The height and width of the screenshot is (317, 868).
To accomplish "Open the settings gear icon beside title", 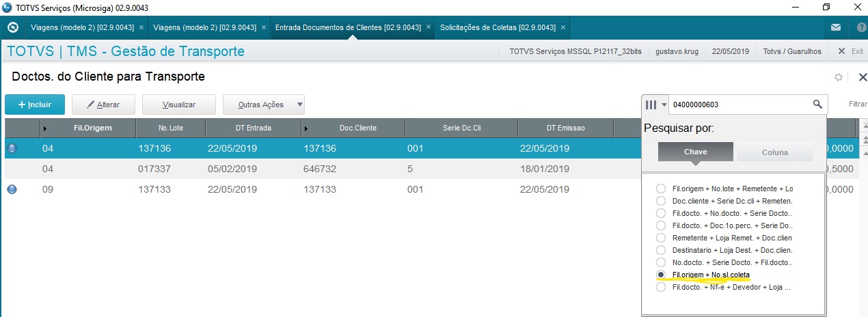I will [839, 78].
